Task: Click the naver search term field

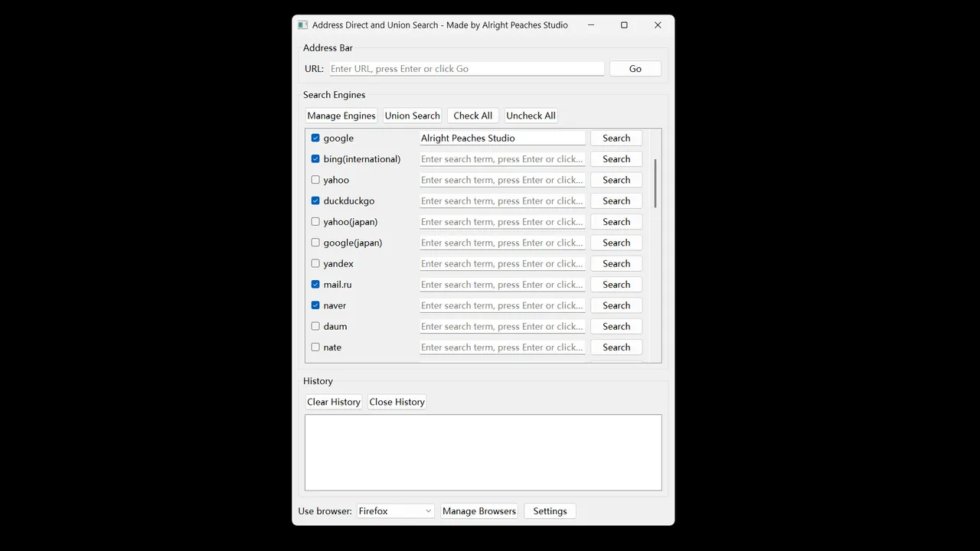Action: click(502, 305)
